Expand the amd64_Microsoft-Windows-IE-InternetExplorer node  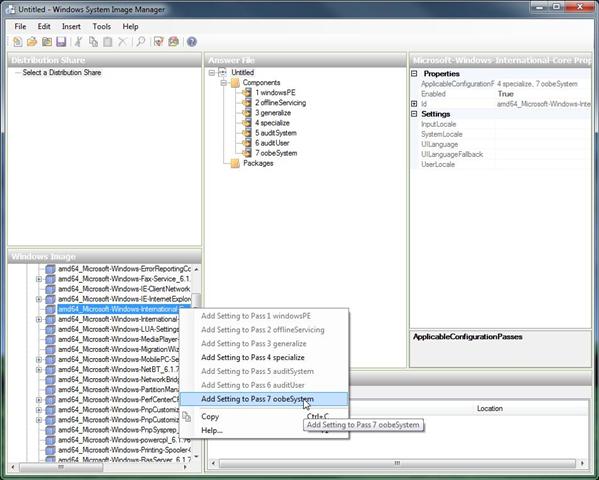coord(39,299)
